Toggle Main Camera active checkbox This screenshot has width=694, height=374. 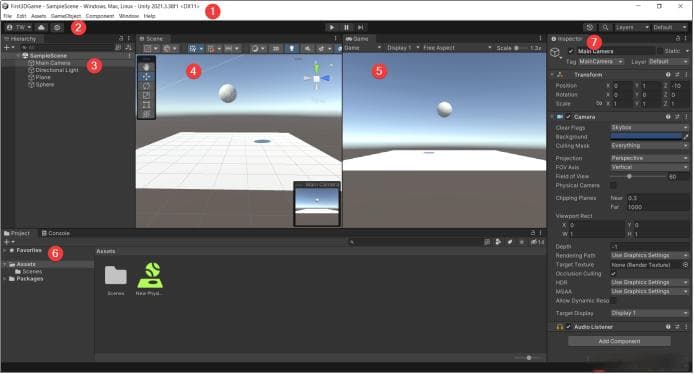tap(571, 51)
